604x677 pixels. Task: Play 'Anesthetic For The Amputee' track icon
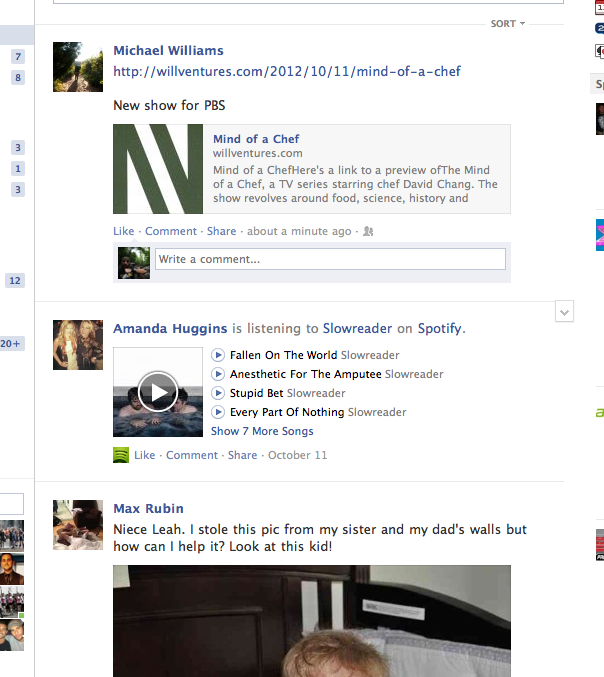[218, 374]
